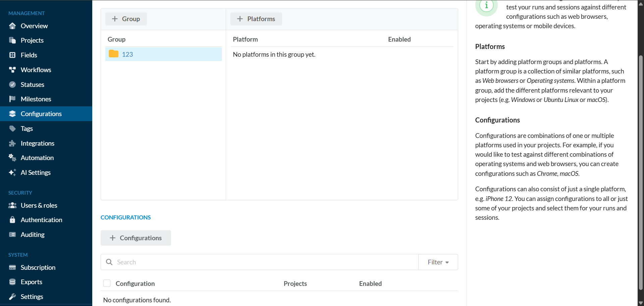
Task: Click the Authentication lock icon
Action: pyautogui.click(x=12, y=220)
